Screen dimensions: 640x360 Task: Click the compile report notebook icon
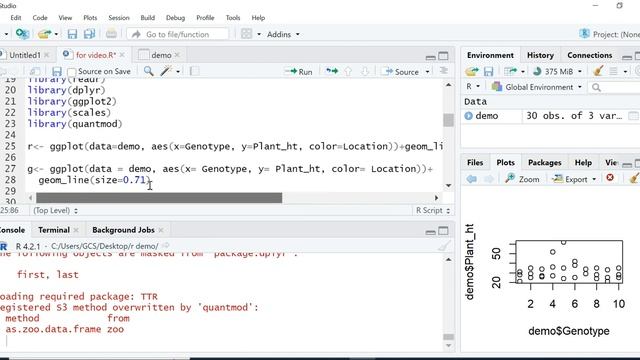(x=195, y=71)
